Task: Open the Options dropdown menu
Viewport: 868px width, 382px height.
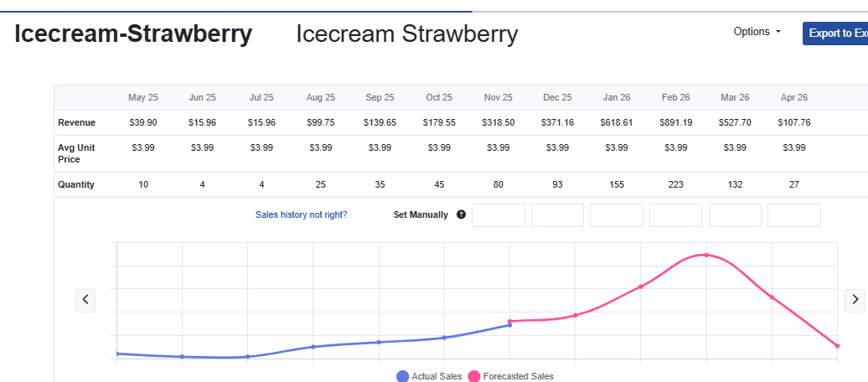Action: click(757, 32)
